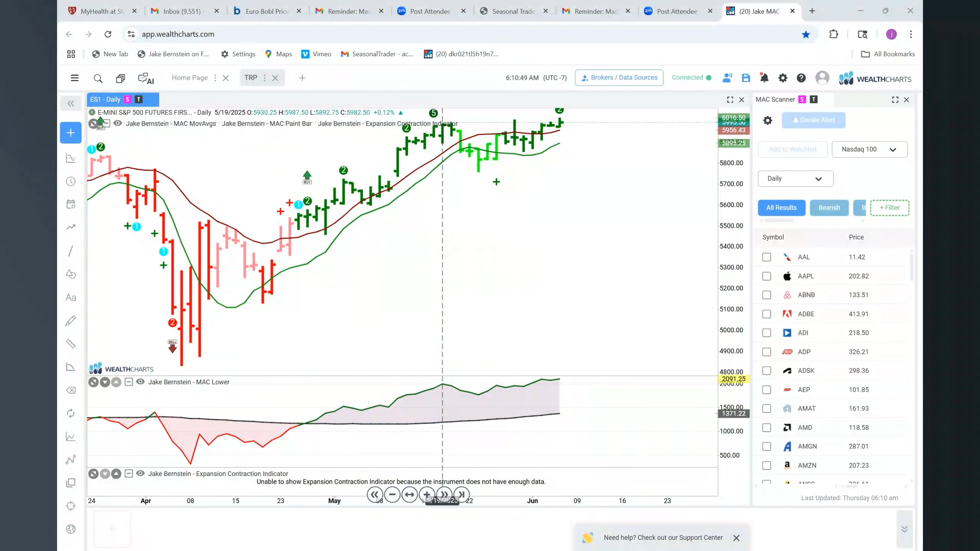Open the calendar events tool
Viewport: 980px width, 551px height.
(71, 204)
